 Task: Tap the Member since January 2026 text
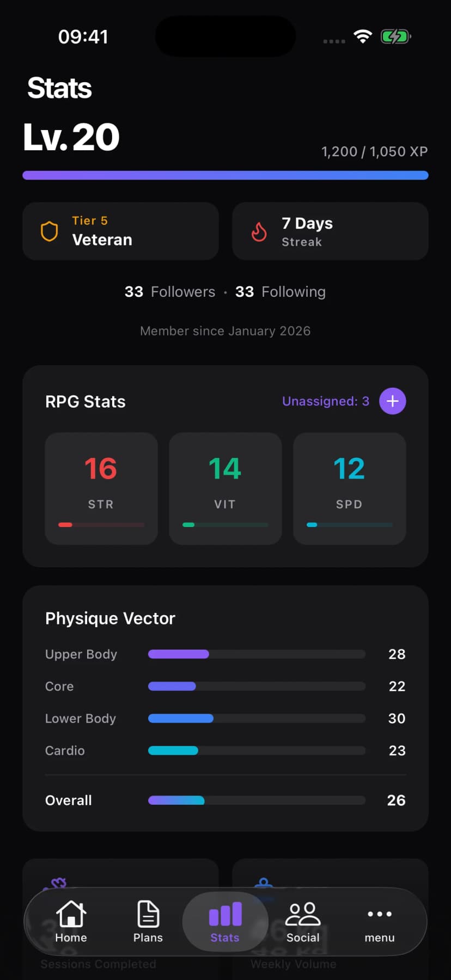pos(225,330)
